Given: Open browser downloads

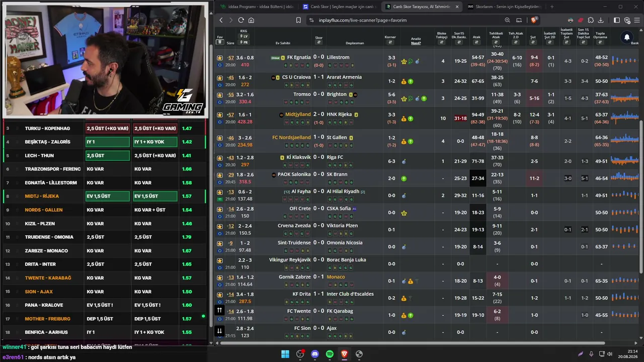Looking at the screenshot, I should tap(601, 20).
